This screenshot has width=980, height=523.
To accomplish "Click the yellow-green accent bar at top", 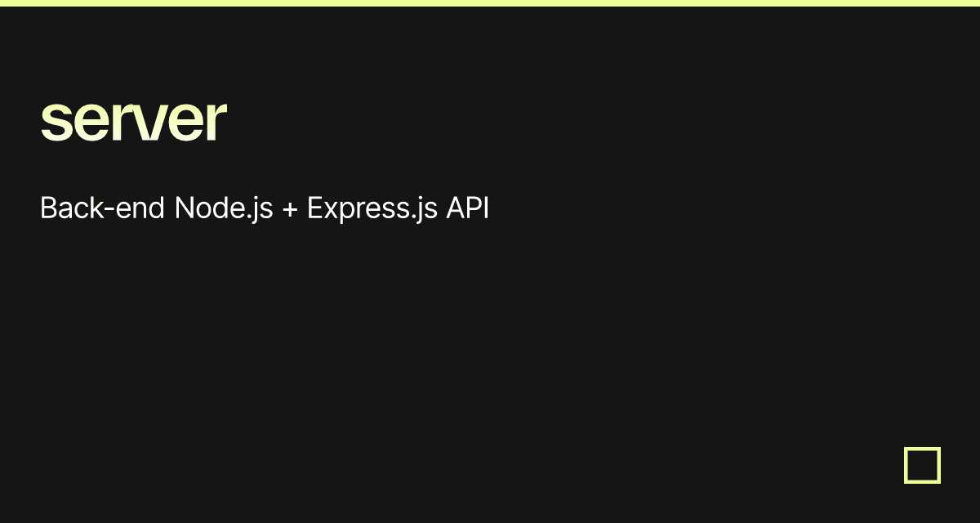I will click(490, 3).
